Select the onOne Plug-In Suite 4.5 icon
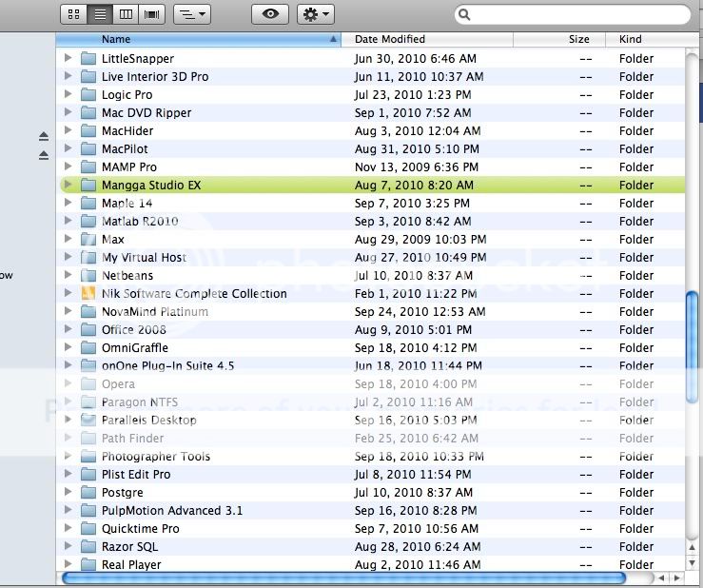 point(88,366)
